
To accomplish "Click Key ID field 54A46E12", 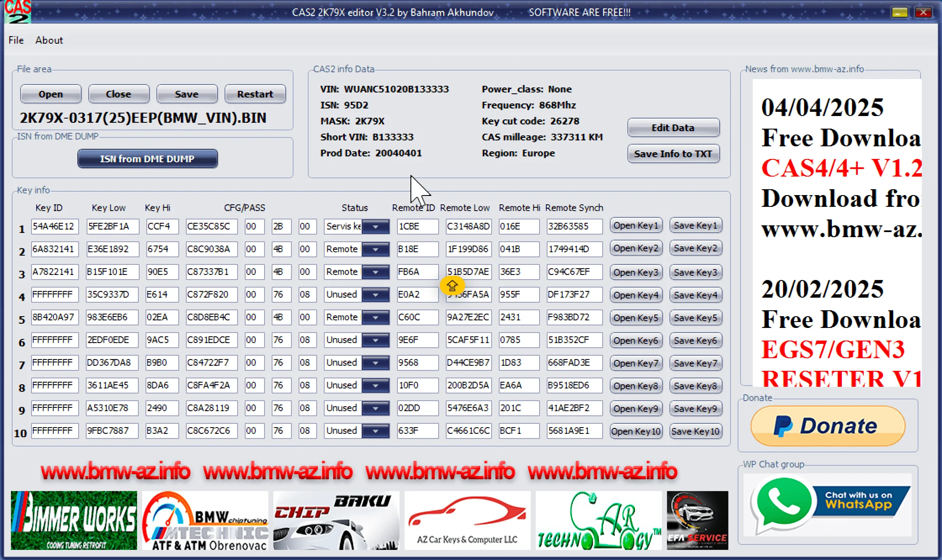I will coord(55,227).
